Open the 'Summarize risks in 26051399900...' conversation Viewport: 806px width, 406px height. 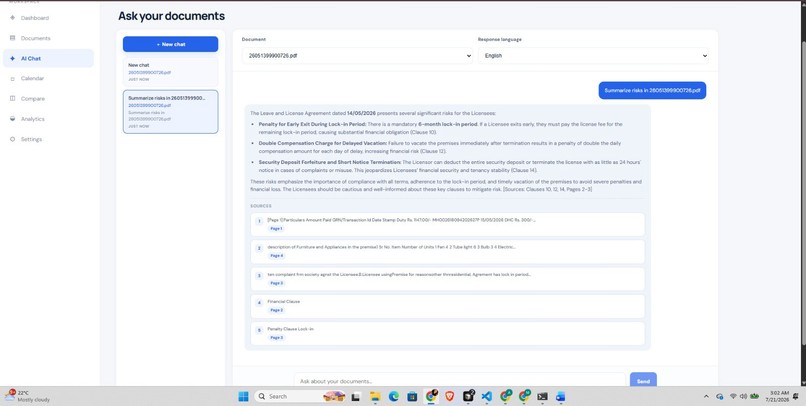170,112
